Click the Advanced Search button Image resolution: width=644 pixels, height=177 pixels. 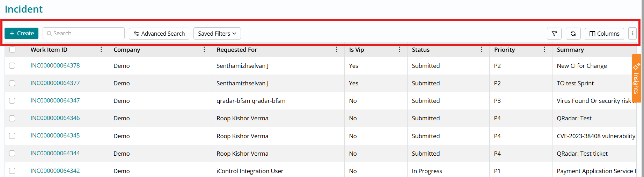pos(159,34)
